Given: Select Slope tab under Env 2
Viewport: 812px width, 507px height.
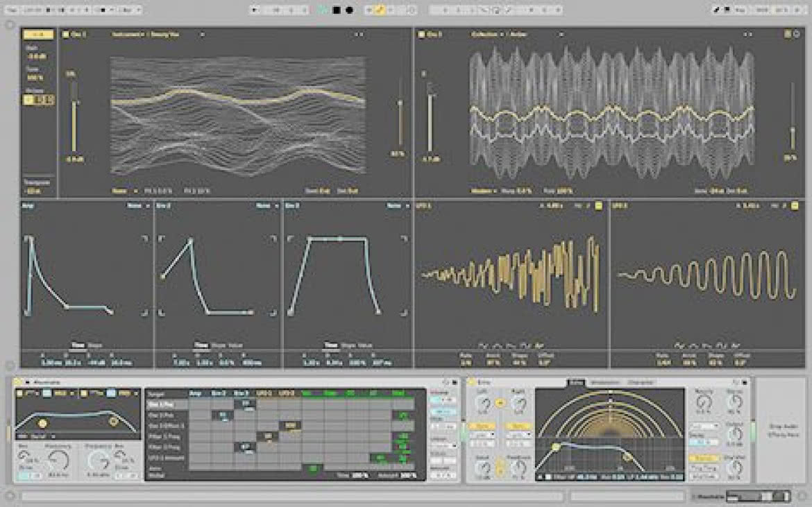Looking at the screenshot, I should [x=218, y=345].
